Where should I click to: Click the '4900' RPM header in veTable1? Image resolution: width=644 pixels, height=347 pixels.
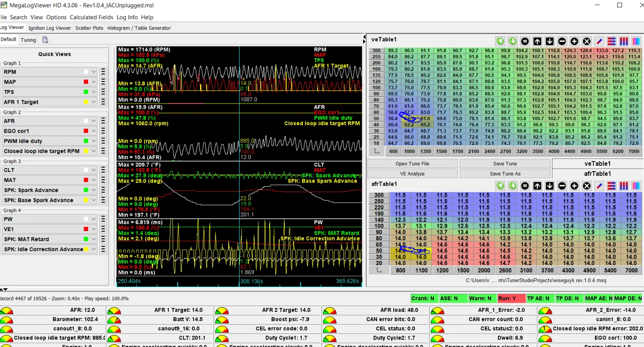click(586, 151)
